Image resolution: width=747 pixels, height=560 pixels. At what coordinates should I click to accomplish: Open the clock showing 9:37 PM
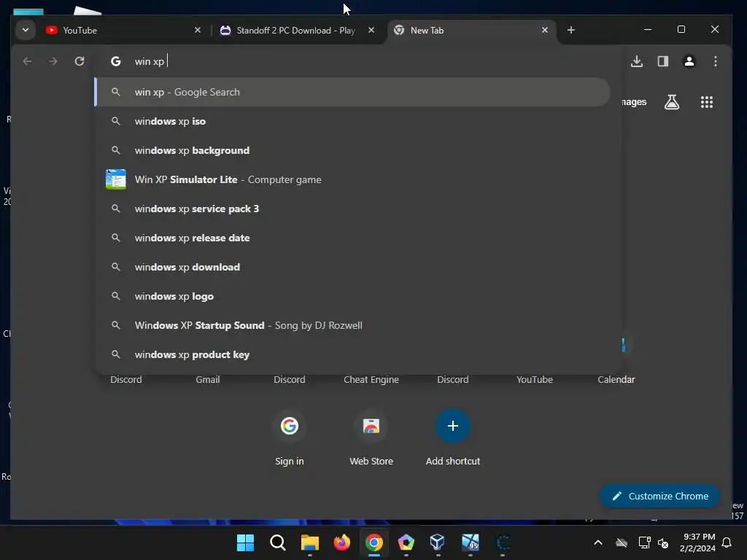pyautogui.click(x=697, y=542)
